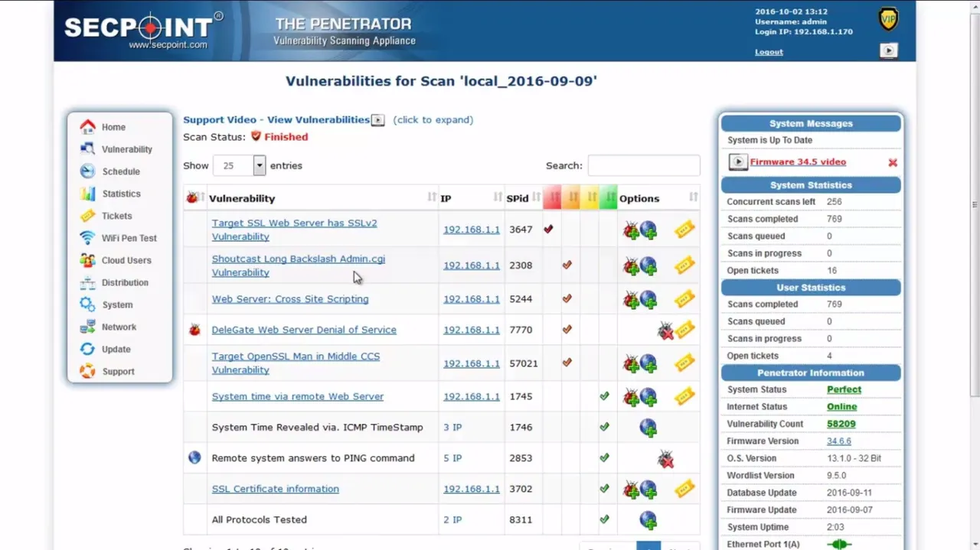980x550 pixels.
Task: Sort by the bug icon column header
Action: point(194,198)
